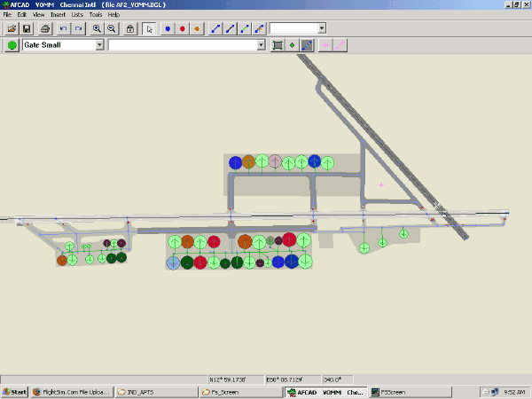Toggle the Lock padlock icon

[130, 28]
